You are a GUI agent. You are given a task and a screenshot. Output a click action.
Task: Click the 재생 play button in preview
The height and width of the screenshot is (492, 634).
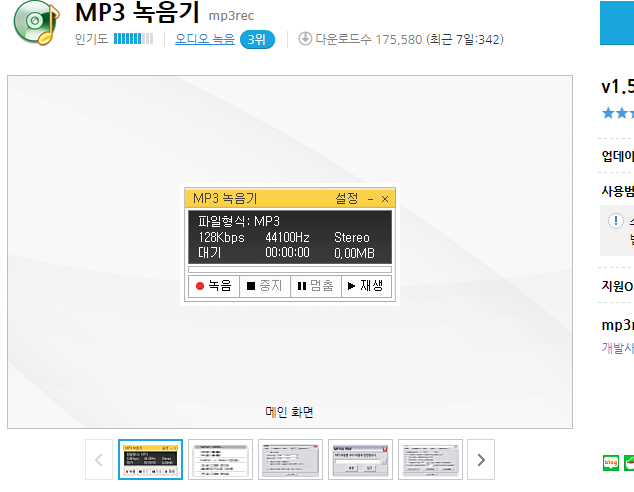366,286
